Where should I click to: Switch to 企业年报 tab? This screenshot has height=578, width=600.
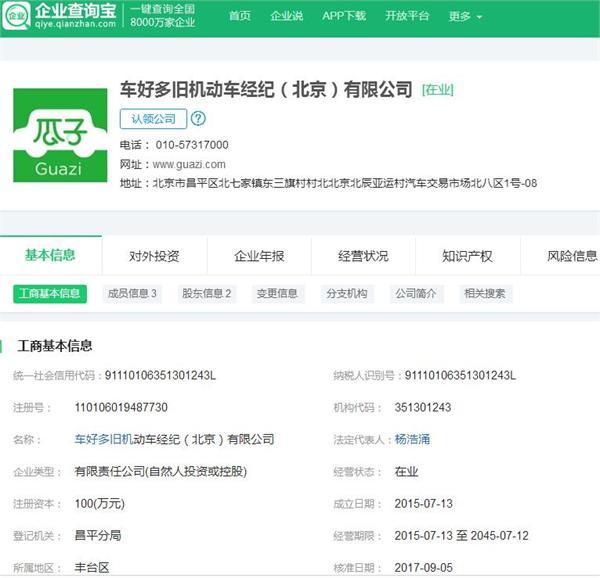point(259,256)
